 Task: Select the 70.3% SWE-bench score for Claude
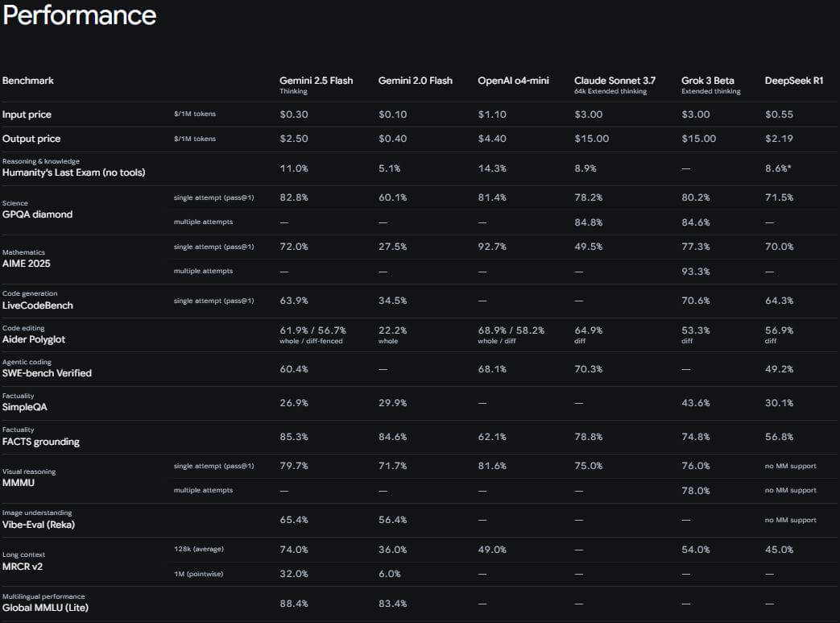tap(589, 369)
